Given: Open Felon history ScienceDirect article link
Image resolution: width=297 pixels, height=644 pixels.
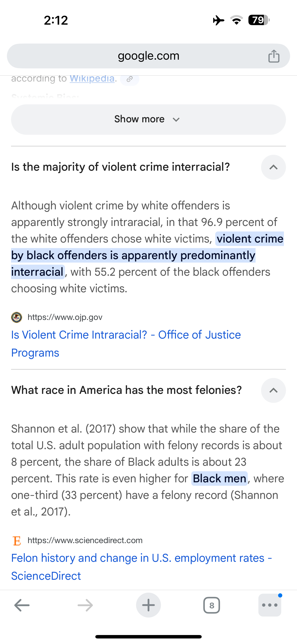Looking at the screenshot, I should (x=142, y=567).
